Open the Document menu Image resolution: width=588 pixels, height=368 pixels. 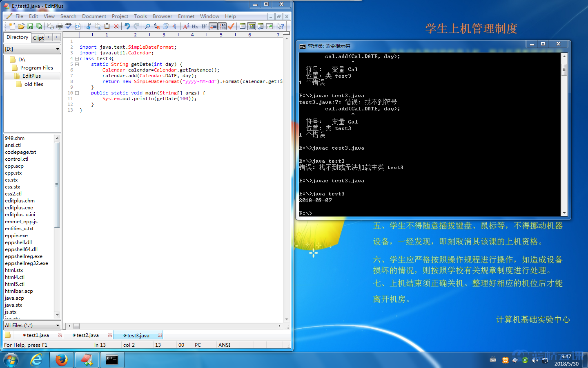click(94, 16)
